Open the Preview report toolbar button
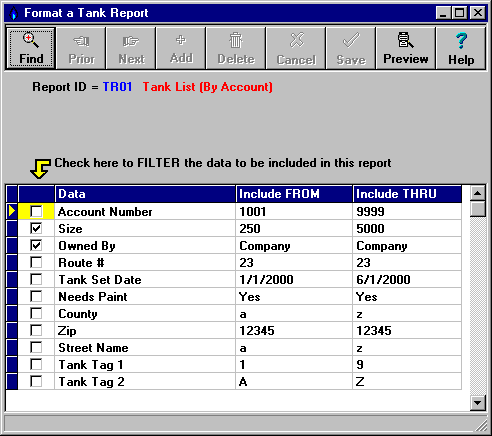 pyautogui.click(x=406, y=48)
